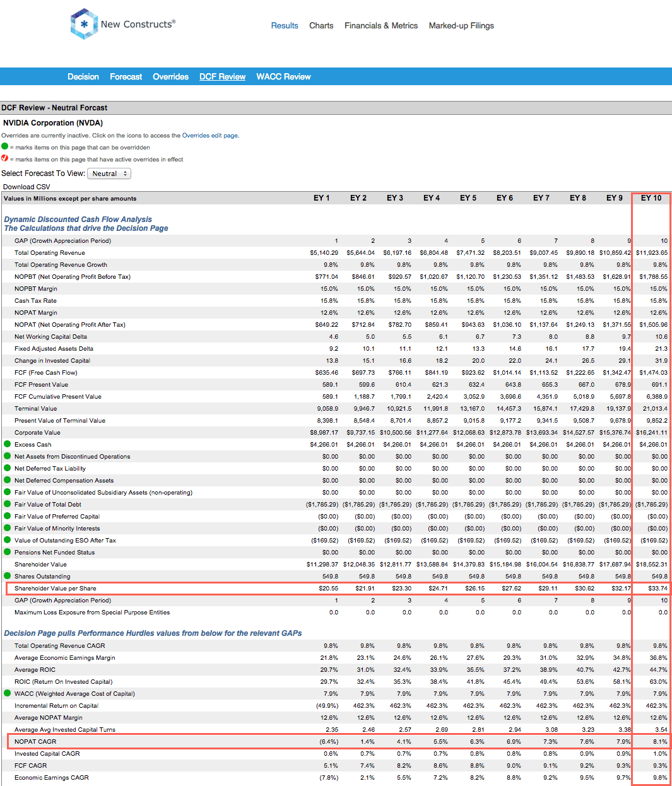Viewport: 672px width, 786px height.
Task: Click the $20.55 Shareholder Value per Share cell
Action: [x=328, y=589]
